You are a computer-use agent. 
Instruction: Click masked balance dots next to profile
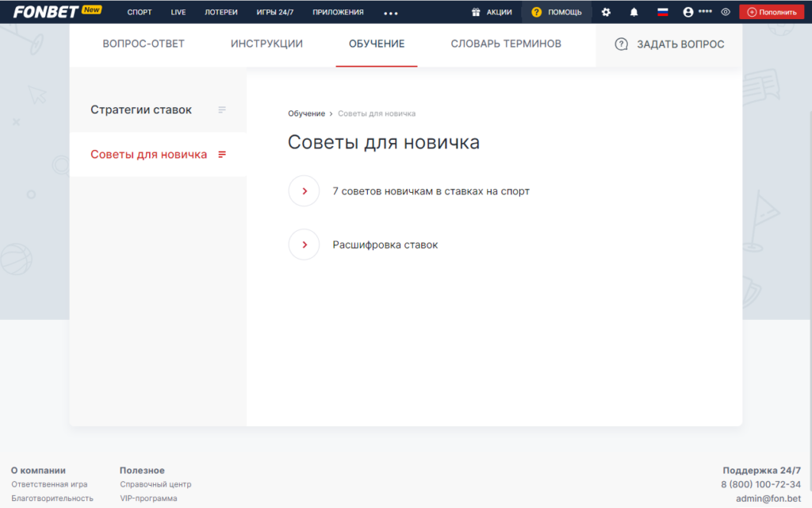705,11
